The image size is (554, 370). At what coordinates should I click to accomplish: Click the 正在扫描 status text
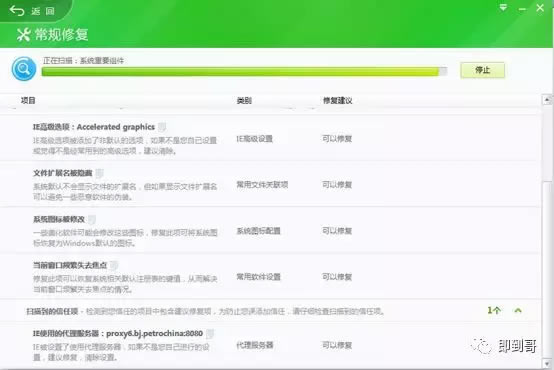[83, 60]
